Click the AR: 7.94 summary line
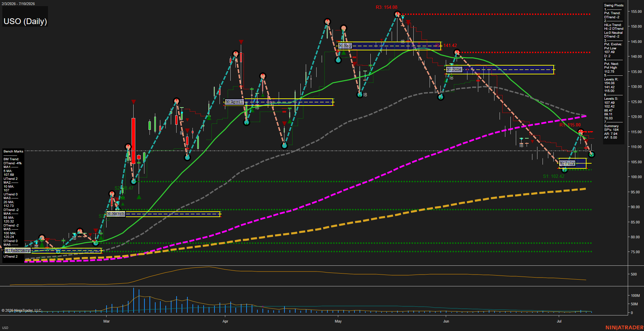Screen dimensions: 644x331 tap(611, 134)
